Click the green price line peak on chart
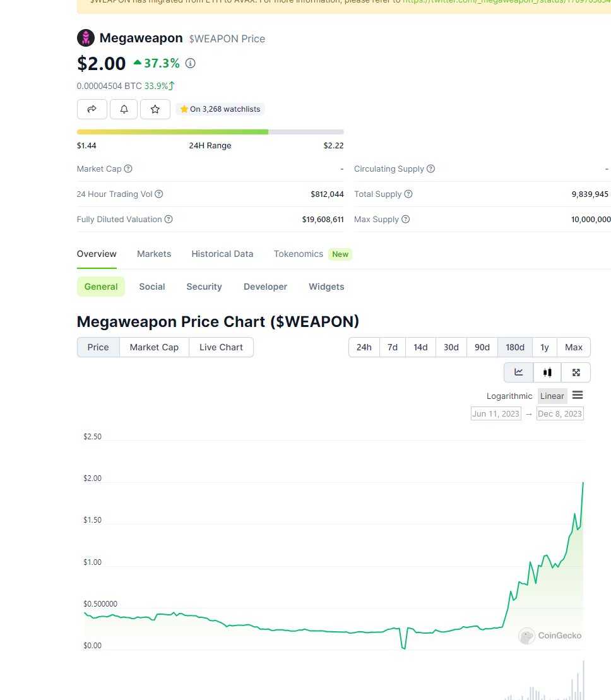 pos(583,483)
